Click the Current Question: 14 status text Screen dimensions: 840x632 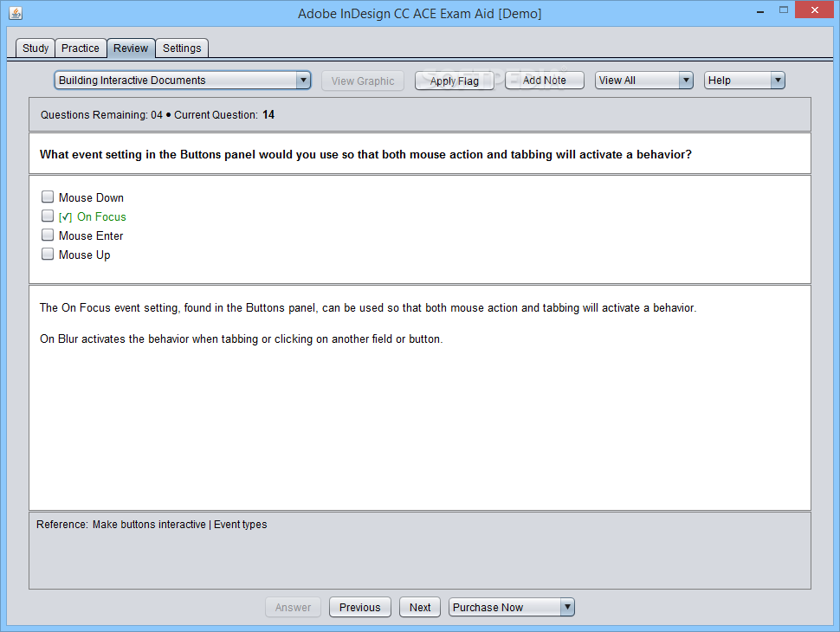pos(224,114)
